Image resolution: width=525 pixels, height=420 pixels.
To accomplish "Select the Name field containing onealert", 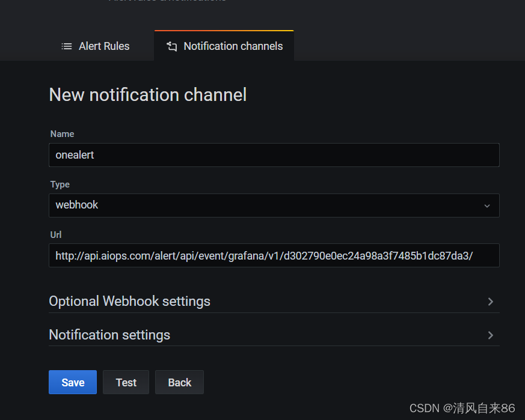I will [x=274, y=155].
